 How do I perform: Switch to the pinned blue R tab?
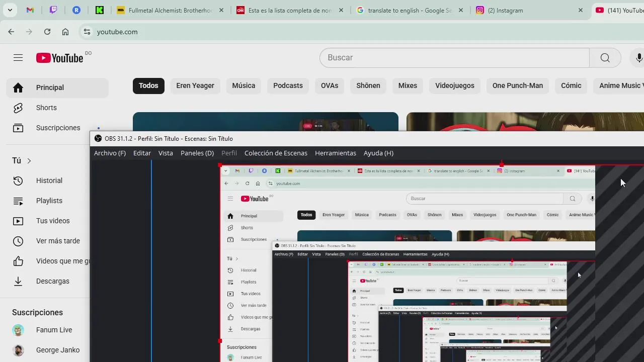pos(76,10)
